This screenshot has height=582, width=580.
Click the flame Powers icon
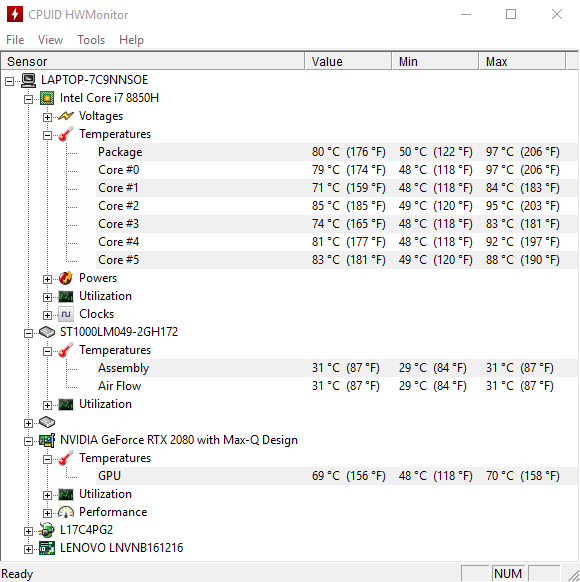point(66,278)
